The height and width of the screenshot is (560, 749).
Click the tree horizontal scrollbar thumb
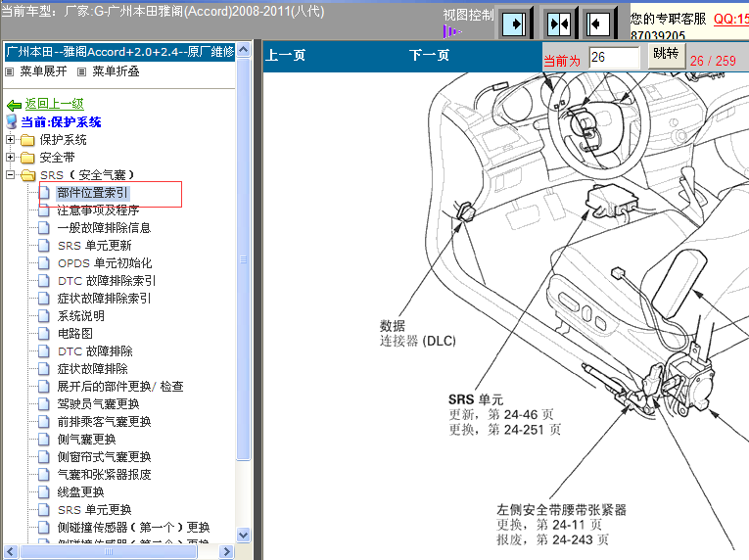pyautogui.click(x=109, y=552)
